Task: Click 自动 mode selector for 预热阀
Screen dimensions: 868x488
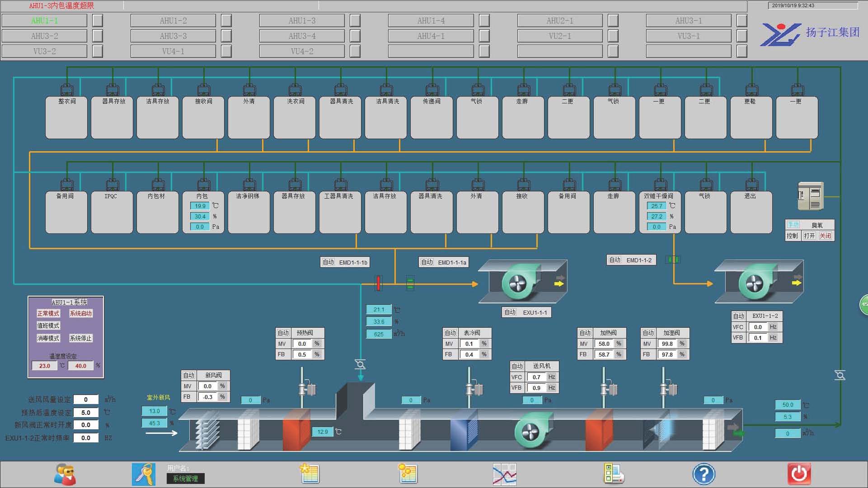Action: coord(283,333)
